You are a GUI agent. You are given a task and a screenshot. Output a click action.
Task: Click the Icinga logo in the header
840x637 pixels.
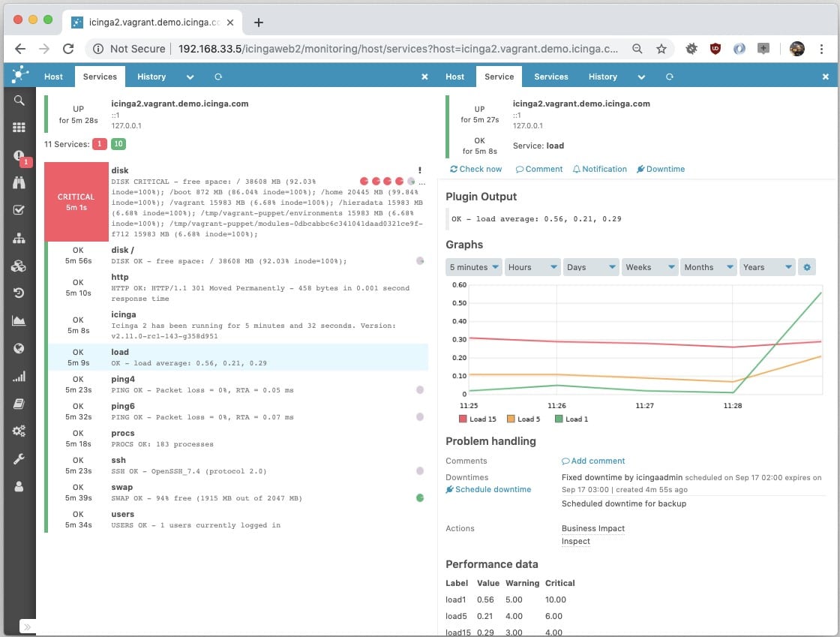tap(19, 74)
